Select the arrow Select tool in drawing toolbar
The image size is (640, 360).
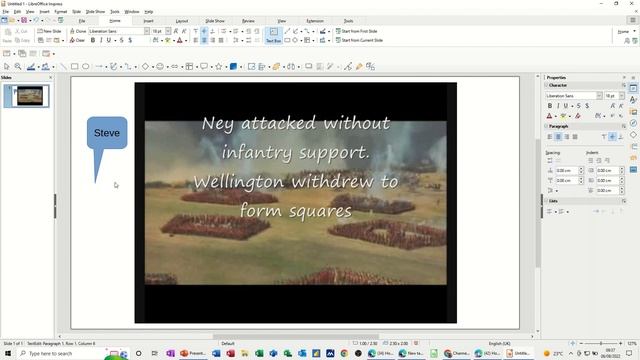point(7,66)
